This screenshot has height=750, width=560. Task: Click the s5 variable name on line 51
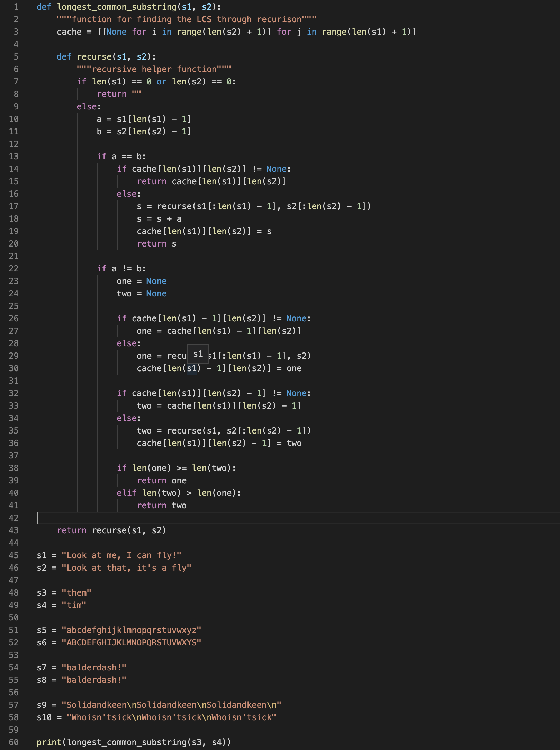[x=42, y=630]
